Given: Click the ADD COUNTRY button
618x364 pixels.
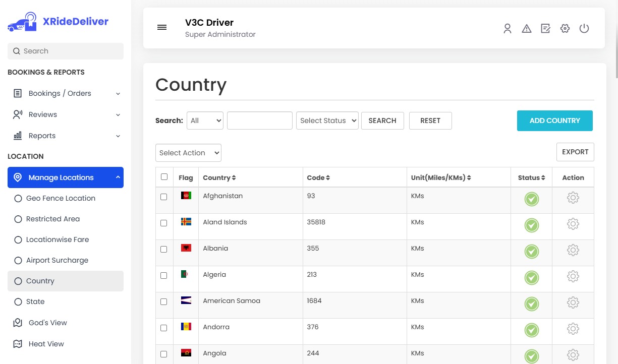Looking at the screenshot, I should point(554,120).
